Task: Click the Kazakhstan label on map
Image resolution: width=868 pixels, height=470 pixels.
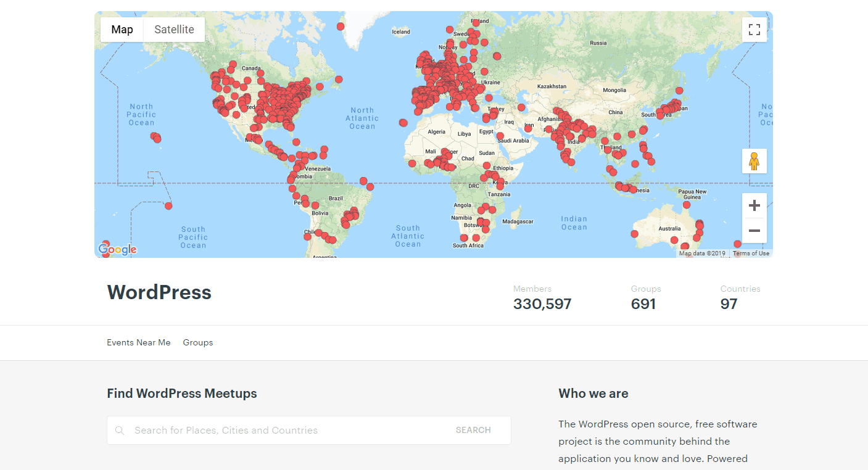Action: [x=552, y=87]
